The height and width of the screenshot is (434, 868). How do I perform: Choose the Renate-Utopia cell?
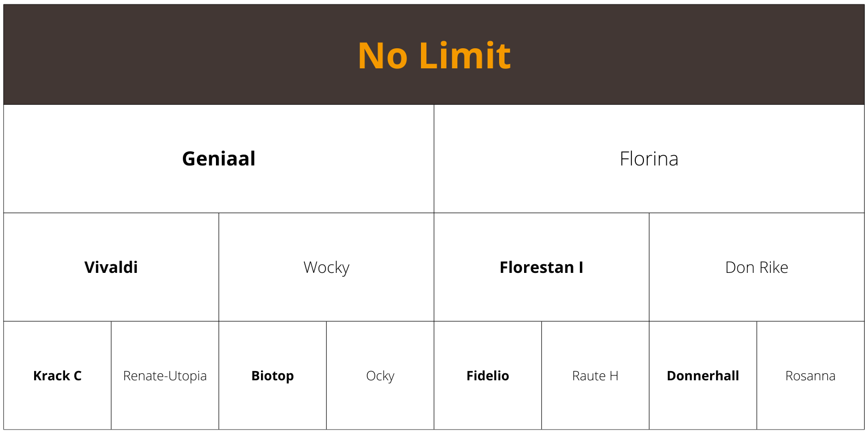click(x=165, y=375)
